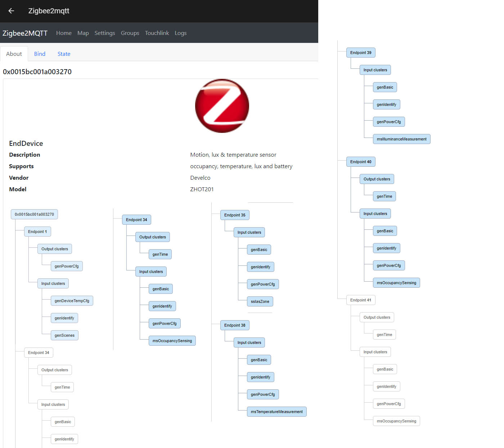Viewport: 504px width, 448px height.
Task: Switch to the Bind tab
Action: click(40, 54)
